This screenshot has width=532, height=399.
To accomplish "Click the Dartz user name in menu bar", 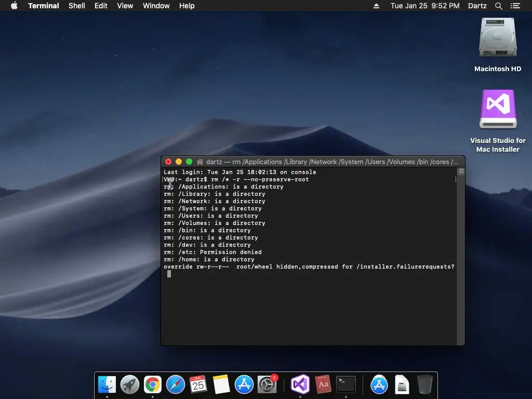I will click(x=477, y=6).
